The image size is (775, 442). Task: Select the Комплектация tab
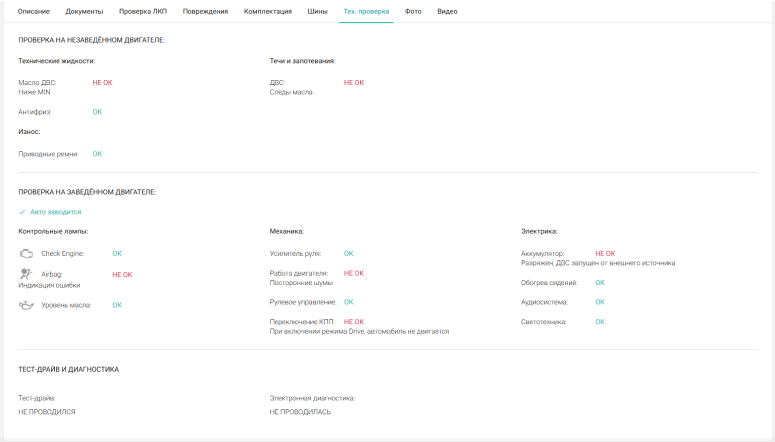[x=268, y=11]
